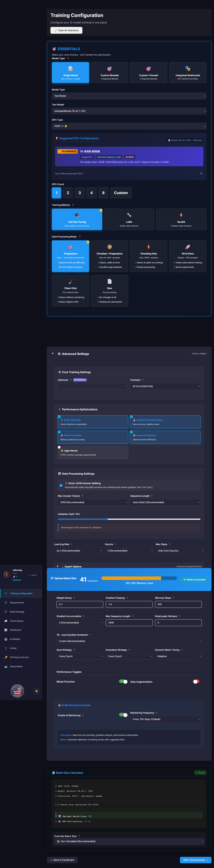Choose the Integrated Multimodal model card

tap(187, 72)
